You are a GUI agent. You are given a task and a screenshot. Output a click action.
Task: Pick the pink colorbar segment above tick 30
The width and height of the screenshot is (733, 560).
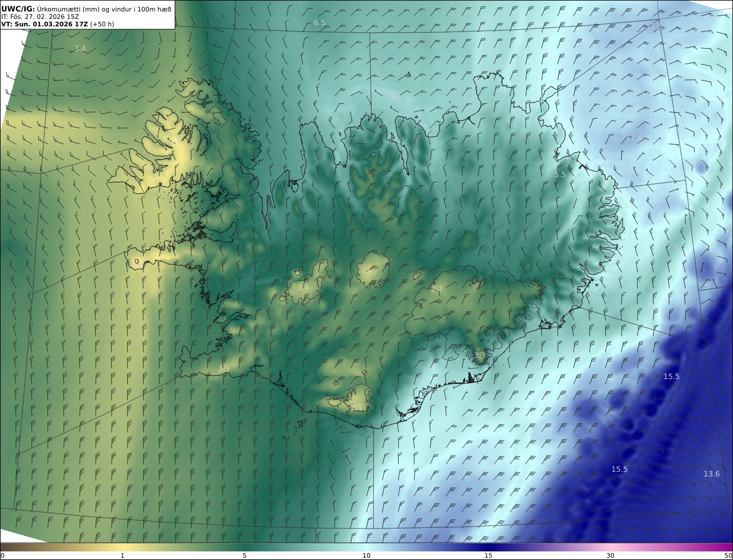pyautogui.click(x=610, y=547)
